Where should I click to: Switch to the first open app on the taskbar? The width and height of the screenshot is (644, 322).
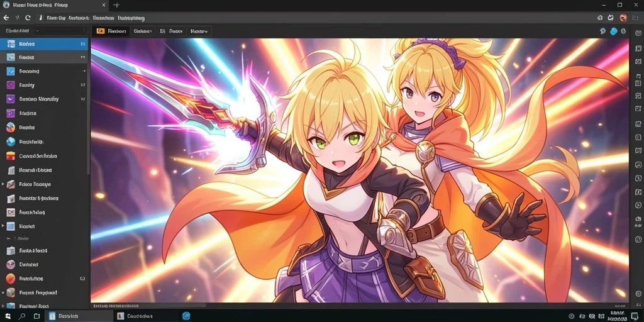[78, 316]
